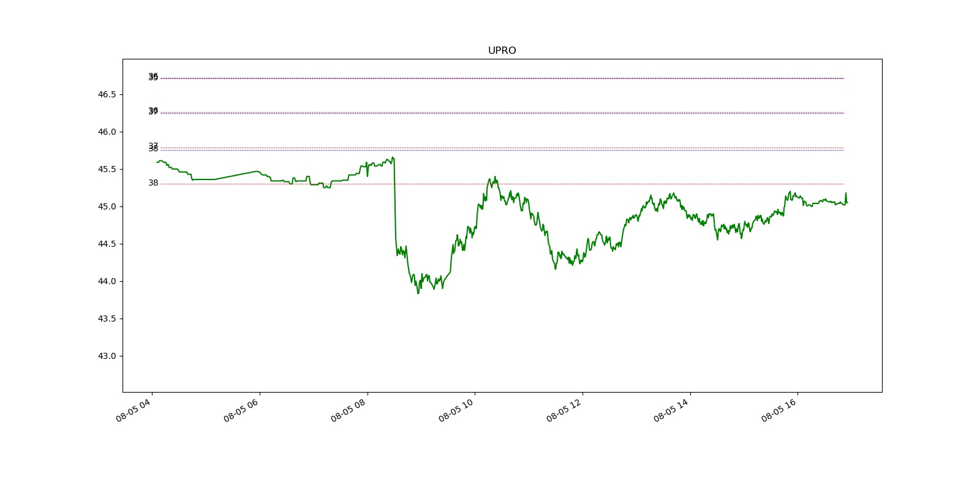Viewport: 980px width, 490px height.
Task: Click the 43.0 y-axis tick label
Action: coord(107,356)
